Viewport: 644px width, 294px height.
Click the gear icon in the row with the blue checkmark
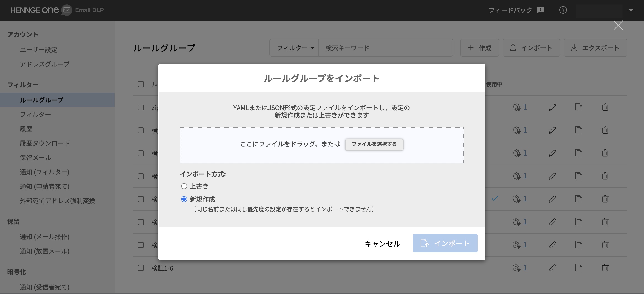click(517, 199)
